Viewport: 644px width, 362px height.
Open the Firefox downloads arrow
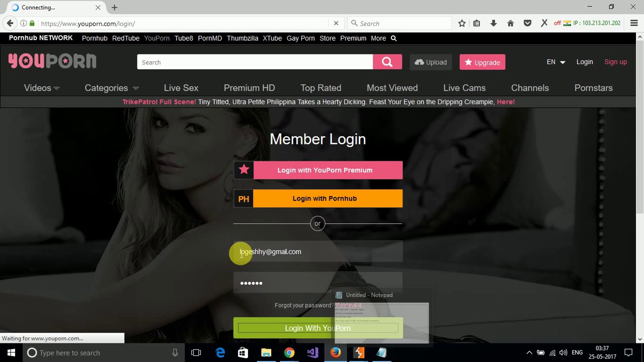(x=494, y=23)
